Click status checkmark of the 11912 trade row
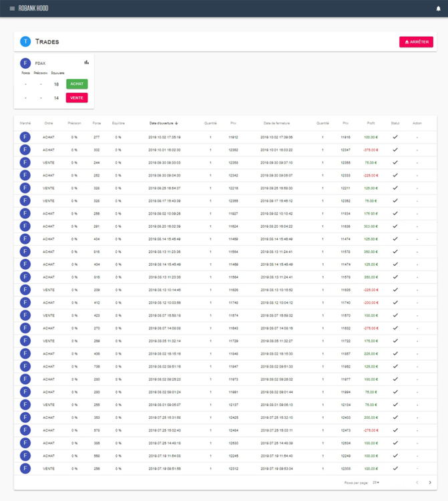448x501 pixels. [395, 137]
